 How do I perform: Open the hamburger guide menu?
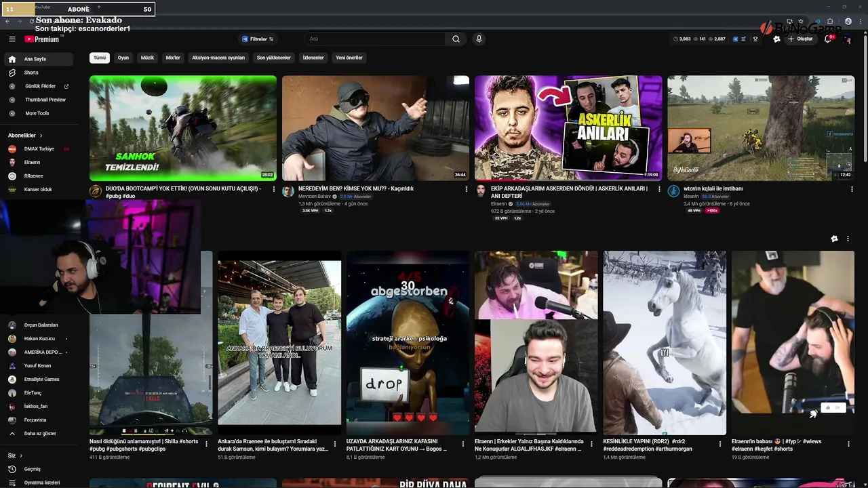click(12, 39)
